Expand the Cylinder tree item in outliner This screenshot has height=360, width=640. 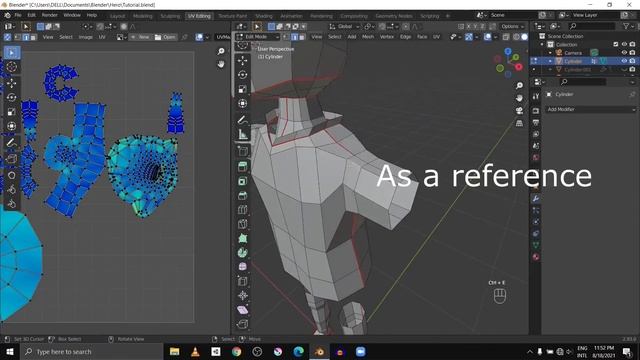click(x=550, y=61)
